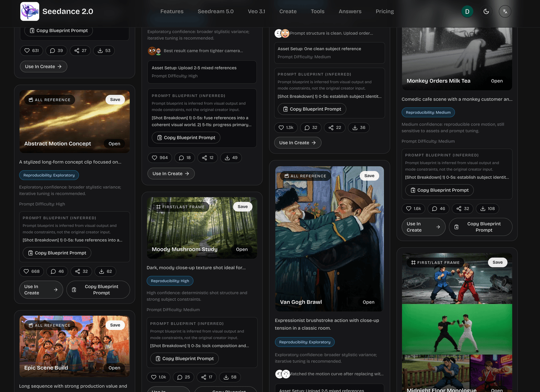Save the Abstract Motion Concept card

click(x=115, y=99)
